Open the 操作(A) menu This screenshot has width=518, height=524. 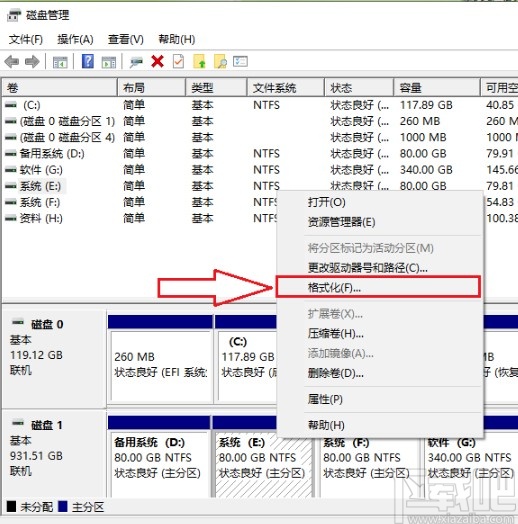[x=75, y=39]
